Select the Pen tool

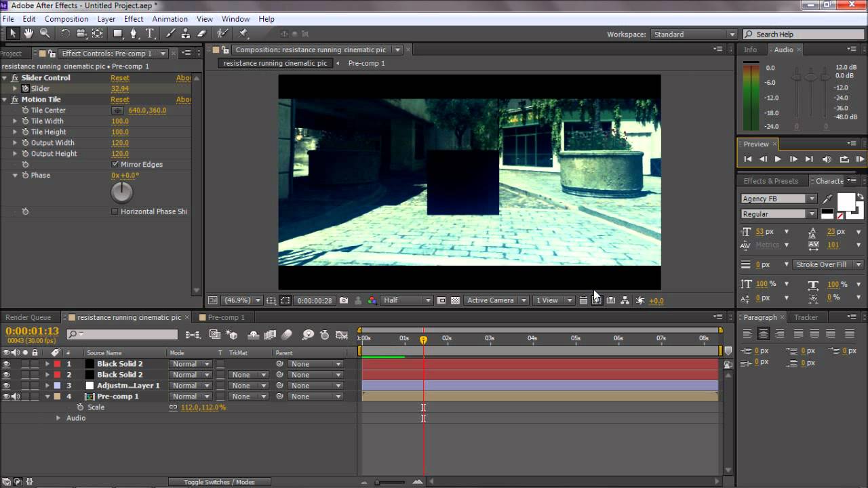pyautogui.click(x=134, y=33)
